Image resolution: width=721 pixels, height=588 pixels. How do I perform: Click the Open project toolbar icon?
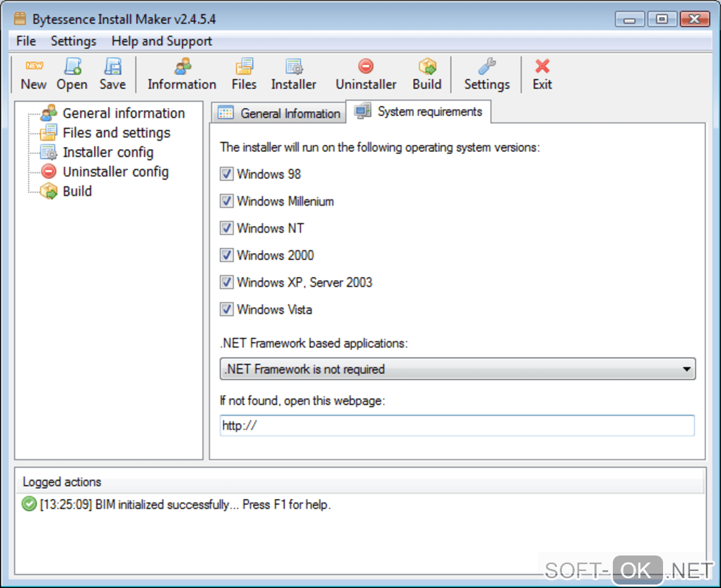point(73,66)
